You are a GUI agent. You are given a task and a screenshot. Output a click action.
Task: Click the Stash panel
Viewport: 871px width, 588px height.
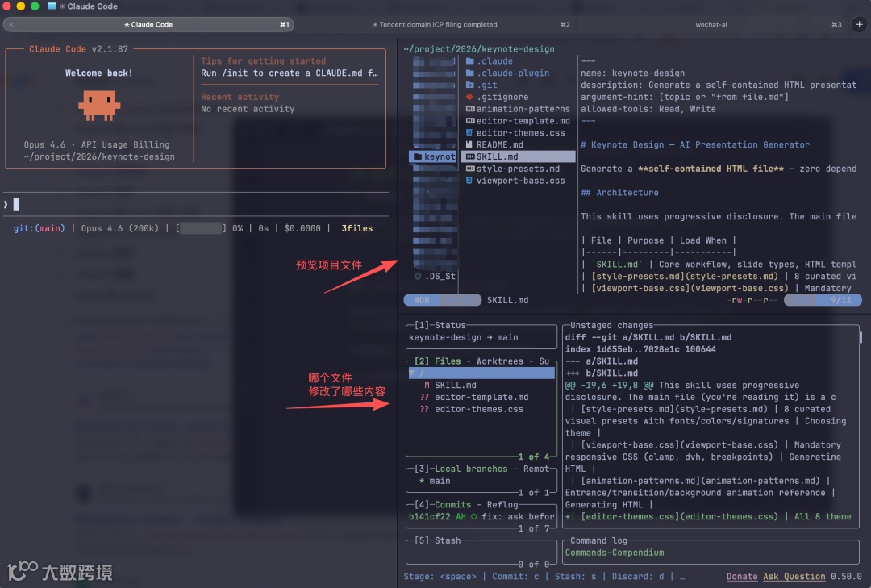click(481, 553)
